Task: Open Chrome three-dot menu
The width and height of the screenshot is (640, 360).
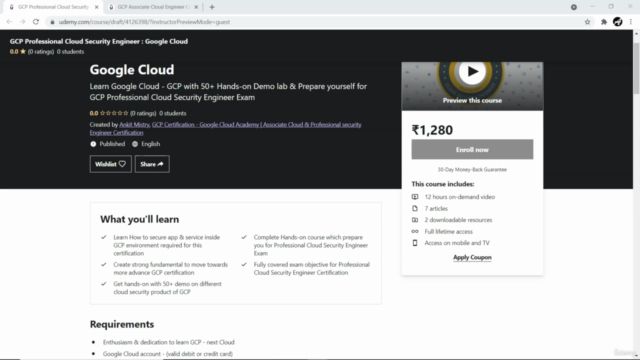Action: tap(631, 22)
